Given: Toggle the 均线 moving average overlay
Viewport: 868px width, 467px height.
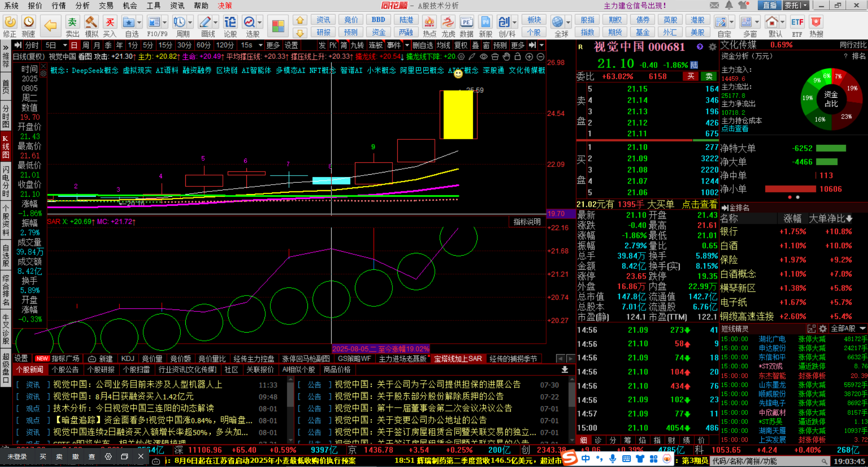Looking at the screenshot, I should 443,45.
